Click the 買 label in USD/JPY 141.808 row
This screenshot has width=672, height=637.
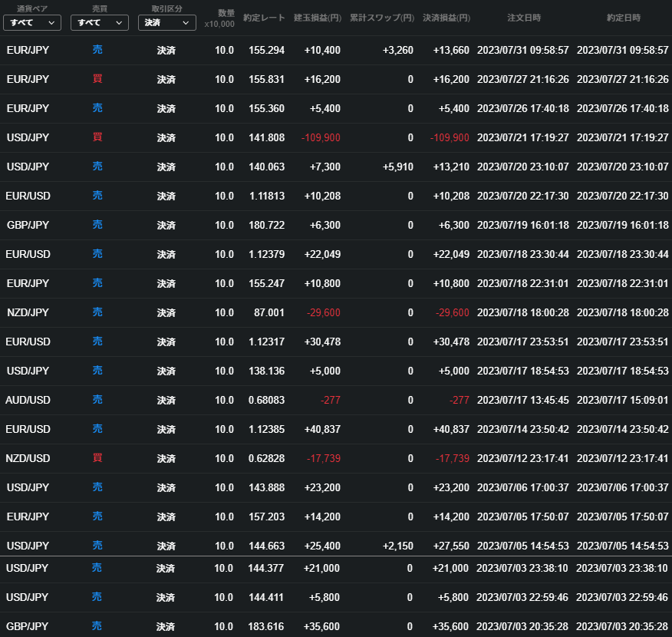97,137
